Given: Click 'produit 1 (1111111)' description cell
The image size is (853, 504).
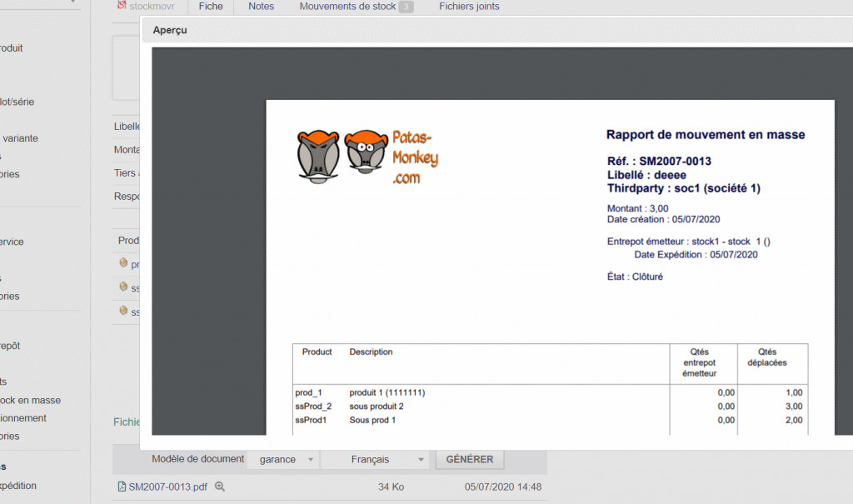Looking at the screenshot, I should coord(387,392).
